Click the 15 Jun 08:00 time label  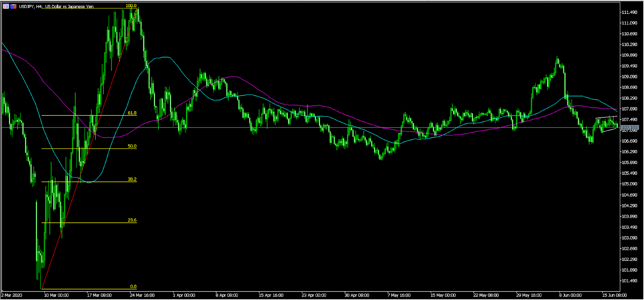[x=614, y=295]
